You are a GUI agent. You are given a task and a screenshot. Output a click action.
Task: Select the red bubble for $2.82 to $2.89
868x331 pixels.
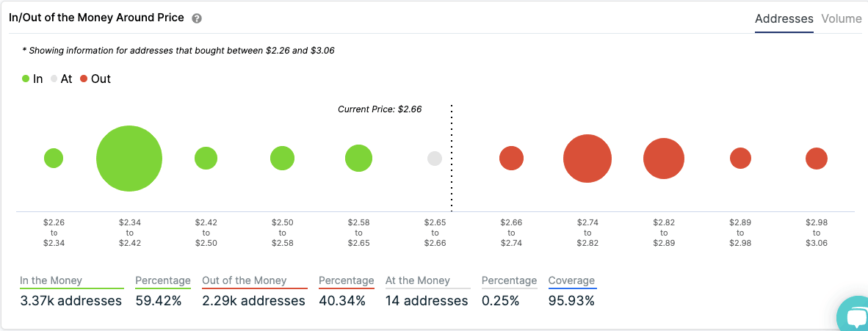664,159
